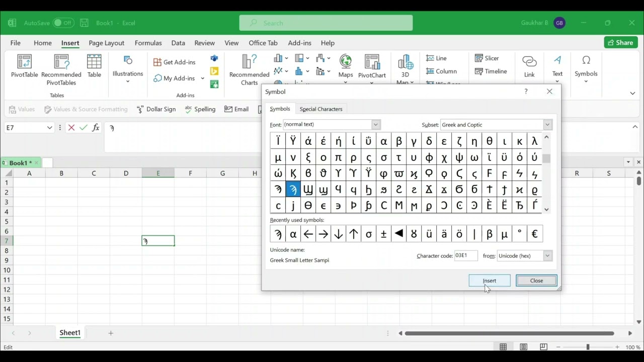Insert a Slicer
The height and width of the screenshot is (362, 644).
click(x=487, y=58)
